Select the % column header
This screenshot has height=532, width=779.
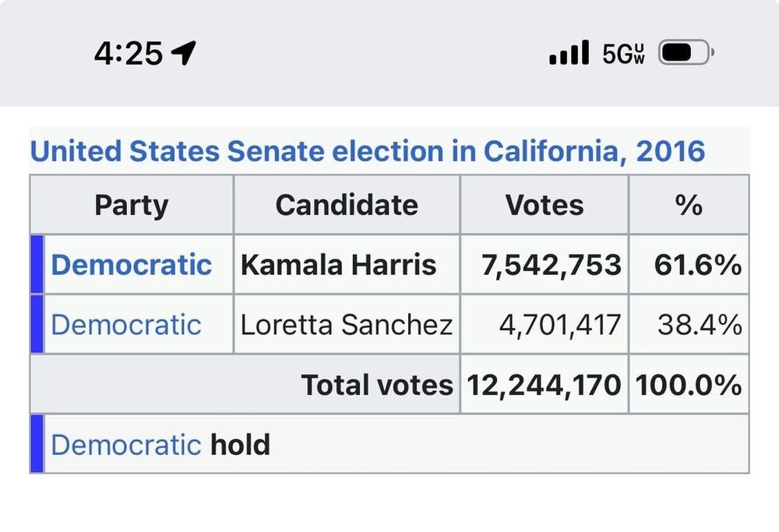tap(689, 205)
